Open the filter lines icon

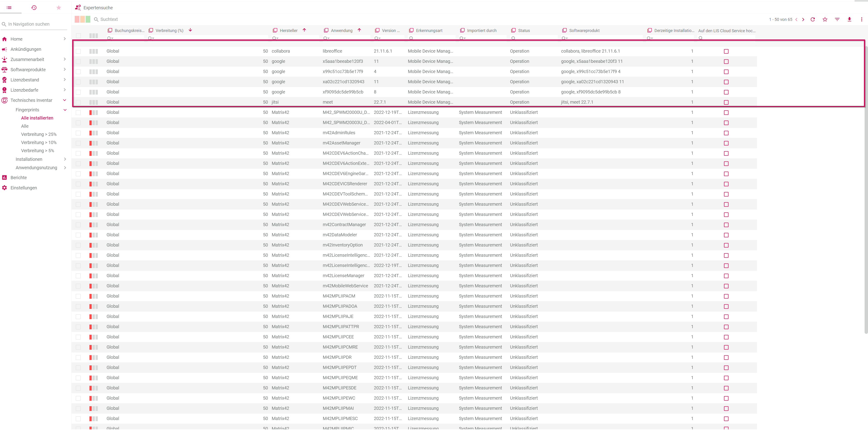pyautogui.click(x=837, y=20)
